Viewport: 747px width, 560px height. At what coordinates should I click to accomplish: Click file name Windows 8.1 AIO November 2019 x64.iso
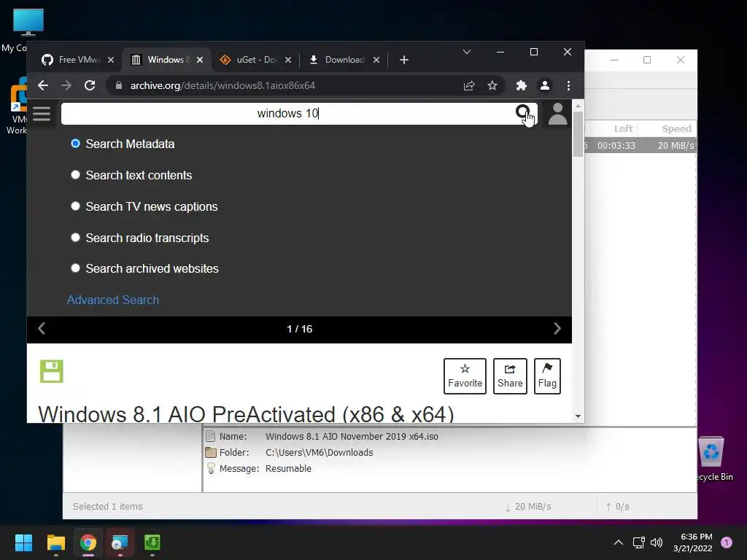pyautogui.click(x=352, y=436)
